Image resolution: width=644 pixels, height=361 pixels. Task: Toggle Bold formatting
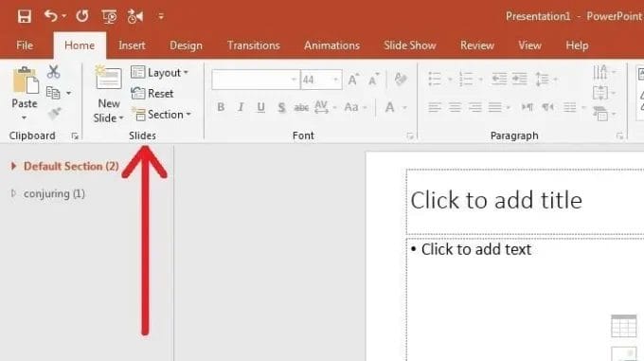coord(221,107)
